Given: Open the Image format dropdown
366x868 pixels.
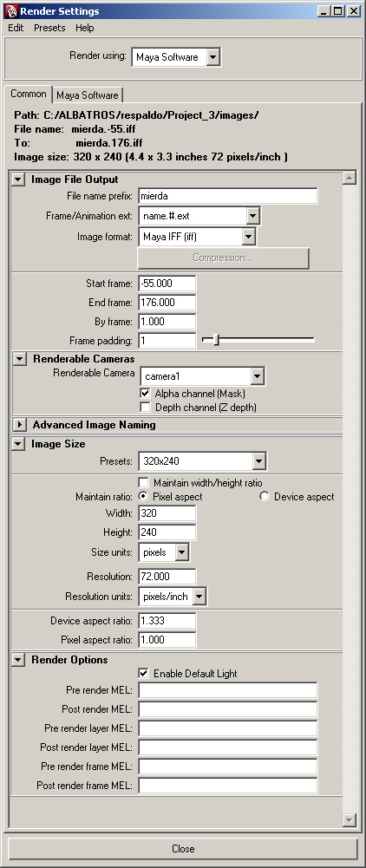Looking at the screenshot, I should pos(197,237).
